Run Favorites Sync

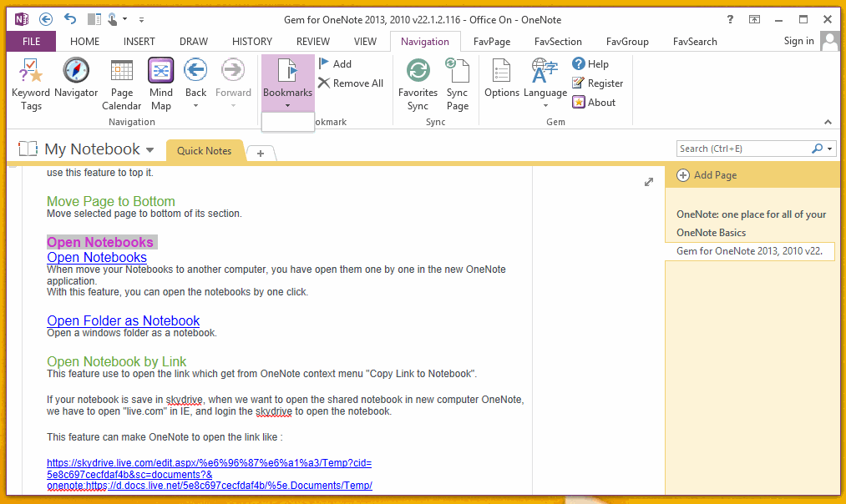[418, 84]
